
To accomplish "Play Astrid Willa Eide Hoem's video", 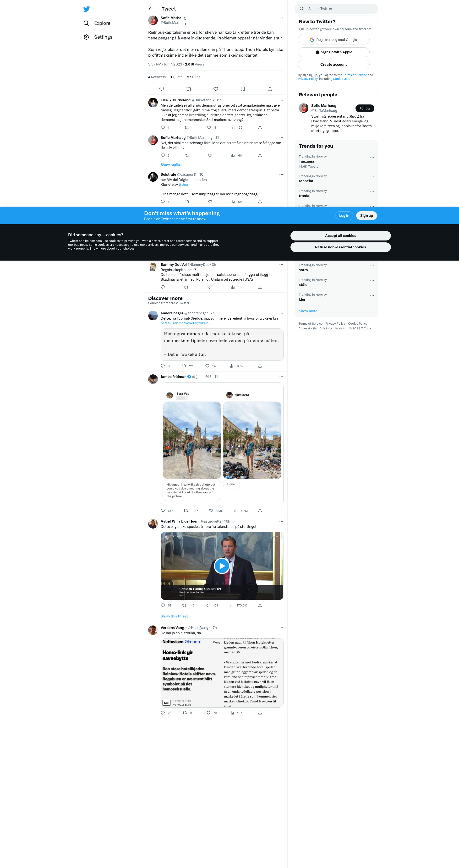I will click(222, 566).
